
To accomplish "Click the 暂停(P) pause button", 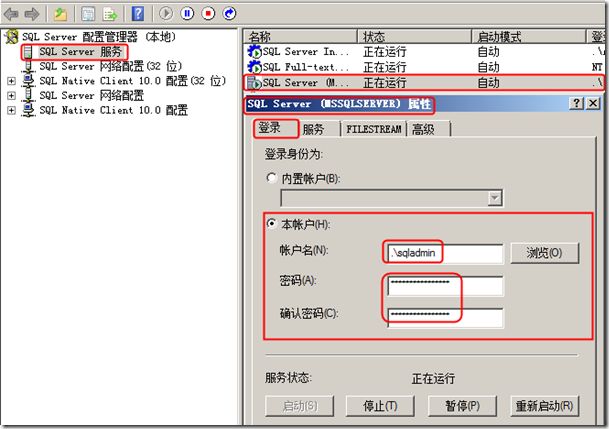I will tap(462, 406).
